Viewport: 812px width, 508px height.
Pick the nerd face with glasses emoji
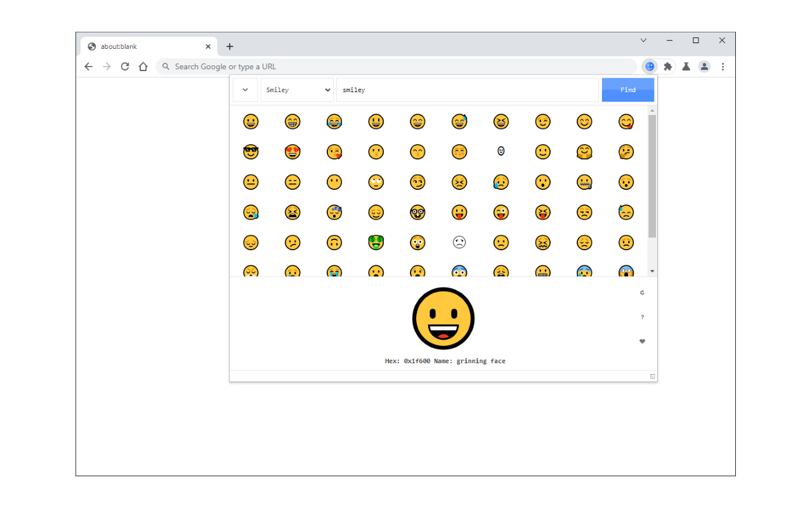(417, 212)
